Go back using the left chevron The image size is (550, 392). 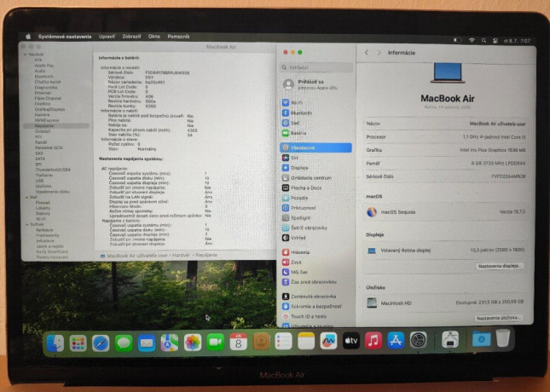point(367,53)
